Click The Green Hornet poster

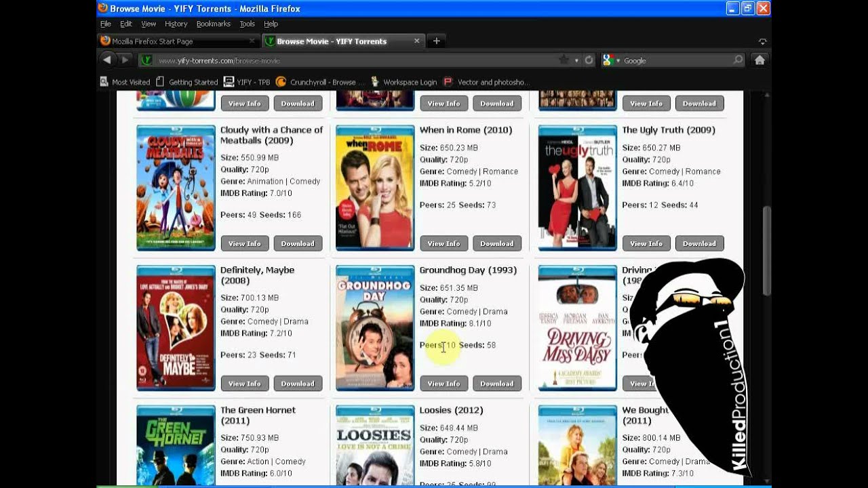176,445
